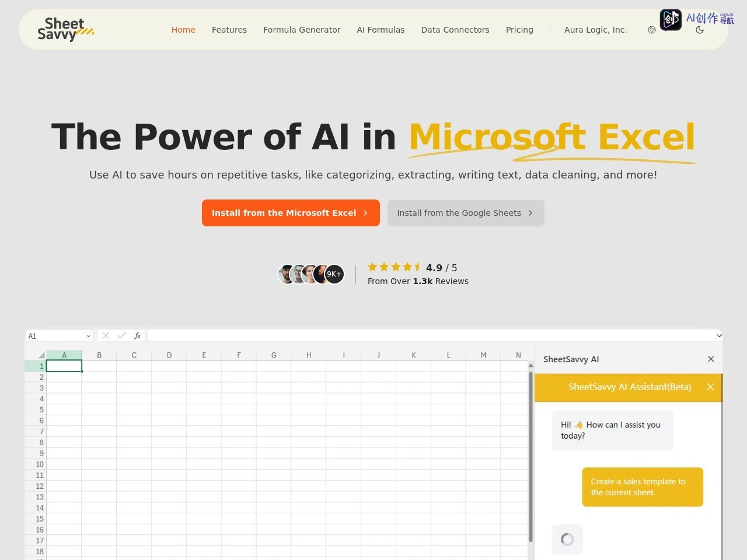Select row 8 header

point(36,442)
